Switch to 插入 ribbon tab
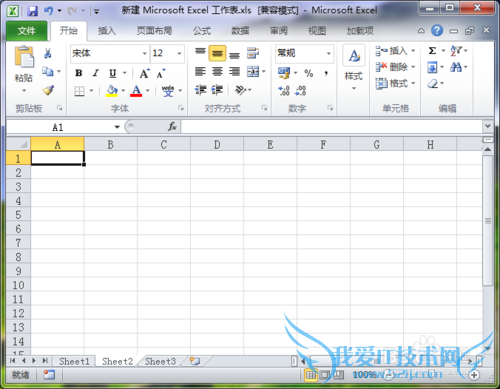Image resolution: width=500 pixels, height=389 pixels. tap(107, 31)
